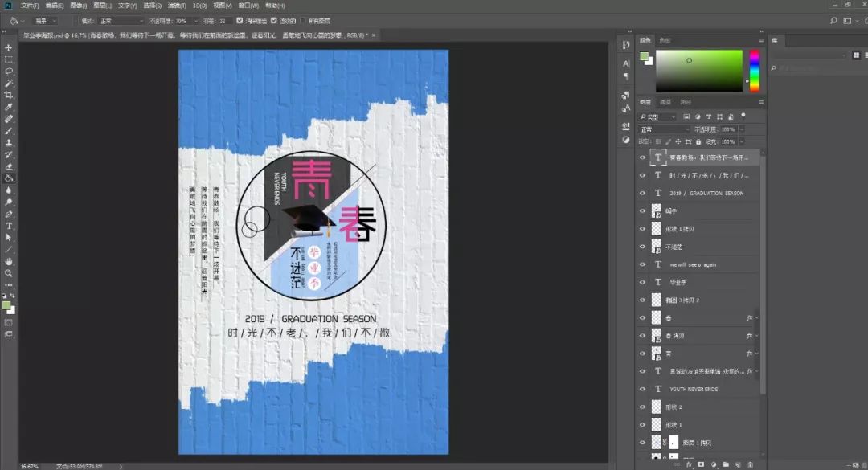Select the Crop tool
The image size is (868, 470).
[8, 96]
